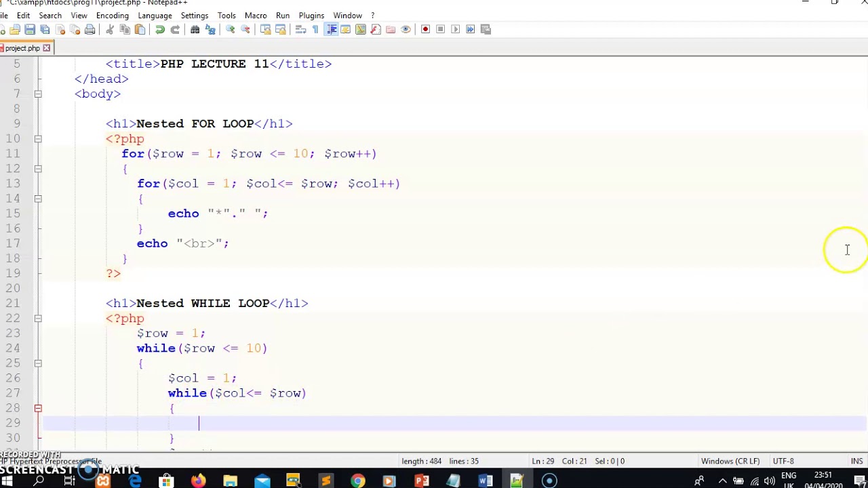The image size is (868, 488).
Task: Click the Zoom In toolbar icon
Action: 231,29
